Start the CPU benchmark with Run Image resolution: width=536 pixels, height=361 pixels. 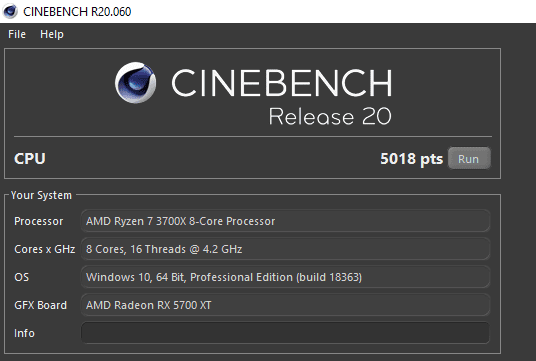[x=469, y=158]
